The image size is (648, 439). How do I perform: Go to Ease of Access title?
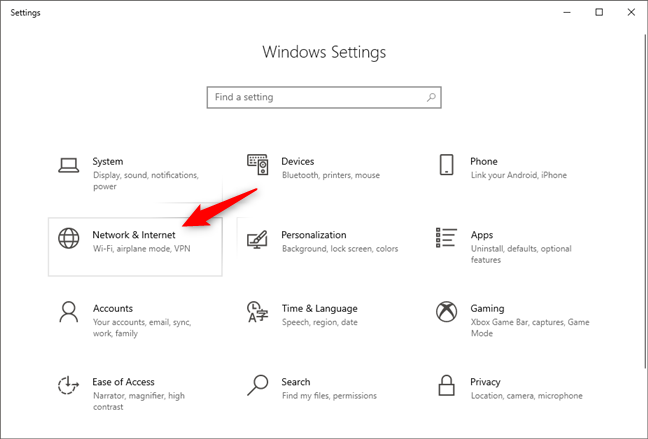[123, 382]
